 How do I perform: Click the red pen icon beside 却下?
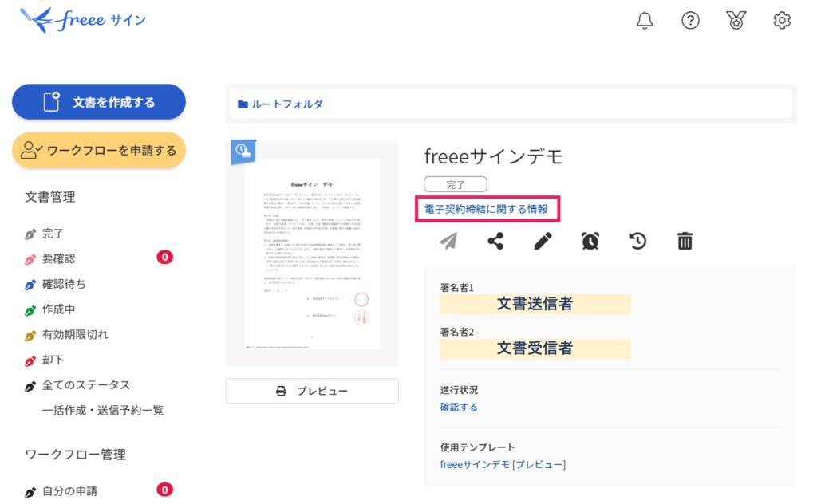(30, 360)
